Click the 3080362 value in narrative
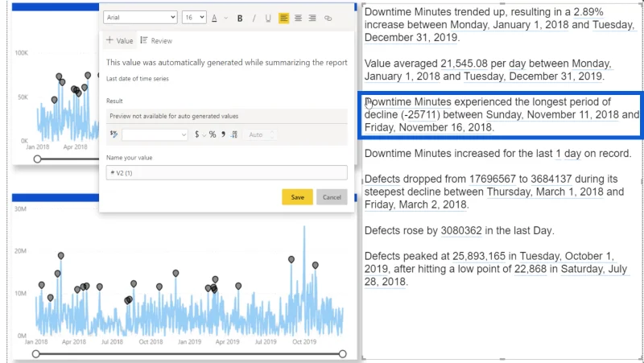This screenshot has width=644, height=363. click(461, 231)
